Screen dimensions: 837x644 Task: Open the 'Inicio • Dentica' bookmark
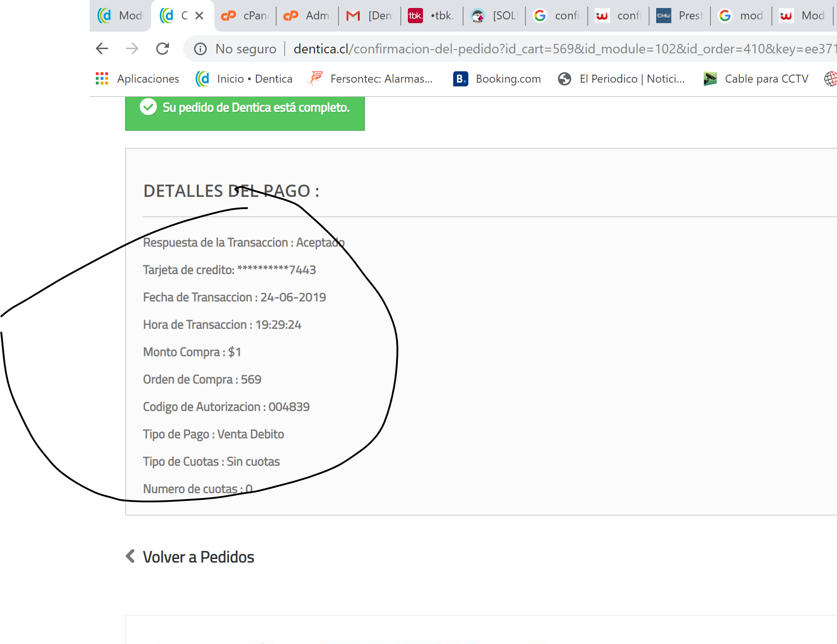click(244, 79)
